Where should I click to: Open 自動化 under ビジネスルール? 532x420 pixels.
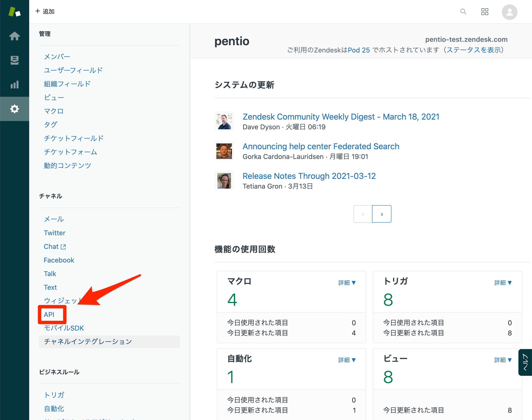coord(54,409)
